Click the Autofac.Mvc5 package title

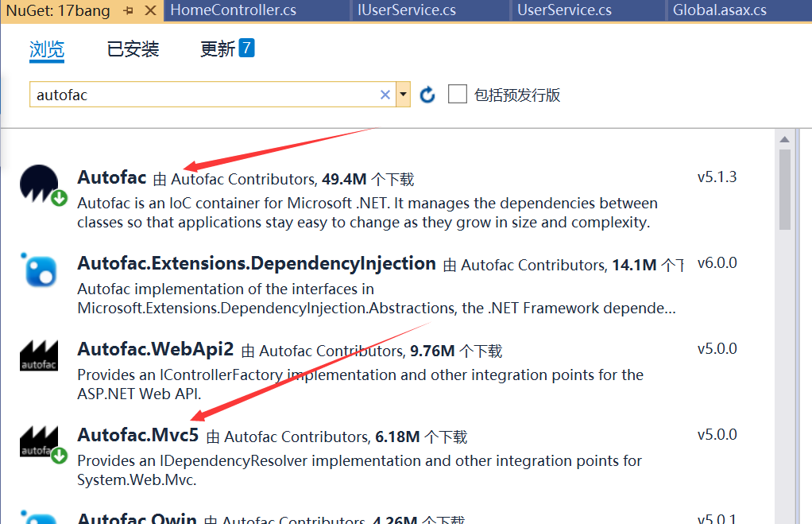[137, 436]
